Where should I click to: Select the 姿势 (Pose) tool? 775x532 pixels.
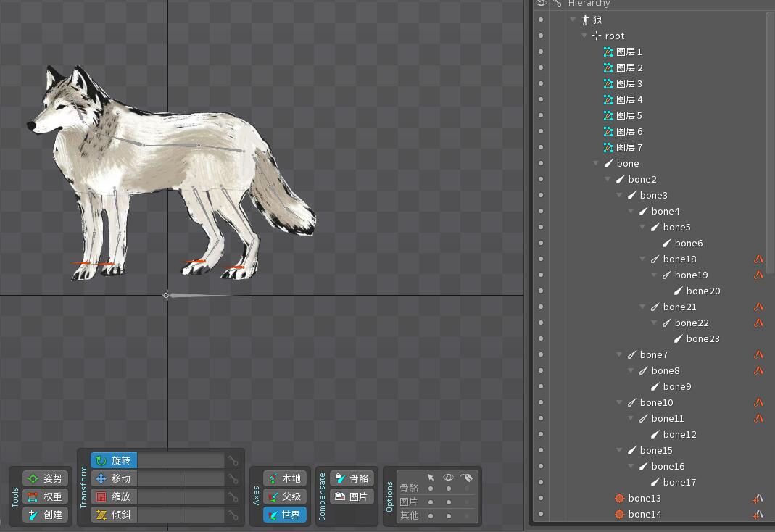pos(45,478)
